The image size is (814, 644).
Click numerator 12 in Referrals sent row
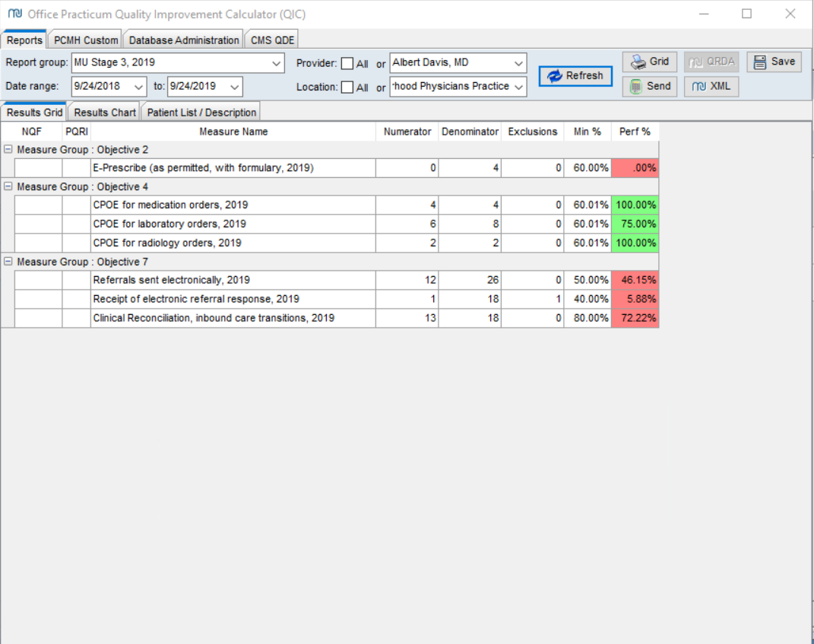click(x=407, y=280)
